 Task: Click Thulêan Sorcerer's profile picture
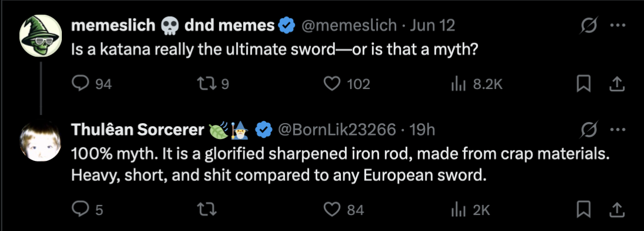41,140
